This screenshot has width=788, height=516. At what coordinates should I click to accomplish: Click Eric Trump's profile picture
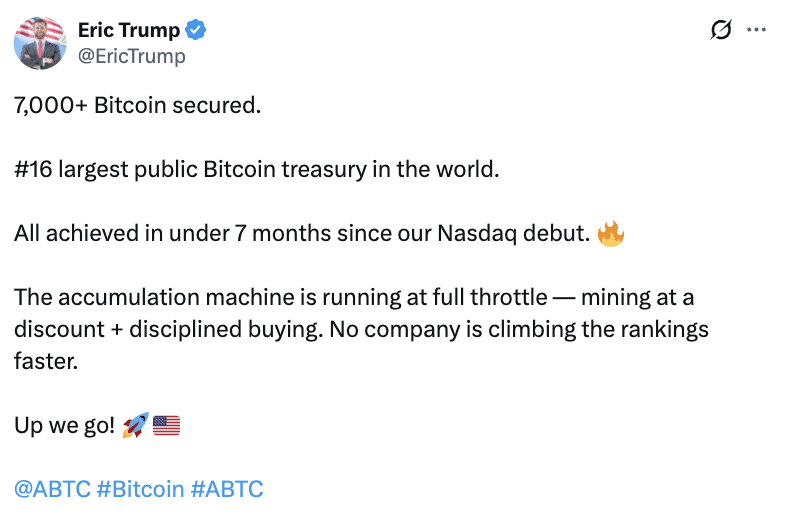(40, 43)
